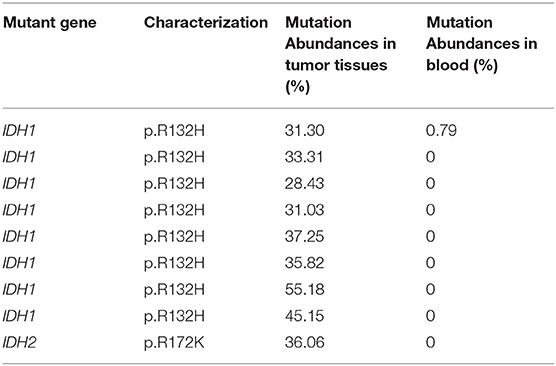
Task: Select blood abundance 0 in IDH2 row
Action: (x=430, y=342)
